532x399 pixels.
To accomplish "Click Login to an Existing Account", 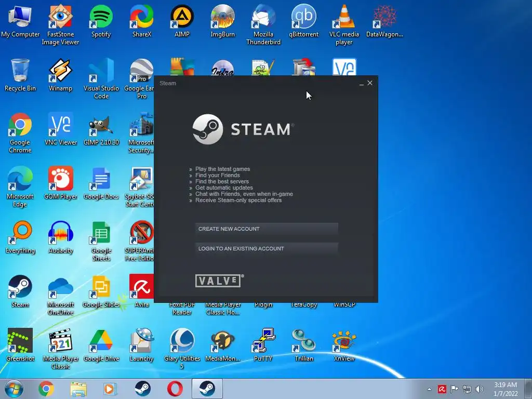I will tap(267, 249).
